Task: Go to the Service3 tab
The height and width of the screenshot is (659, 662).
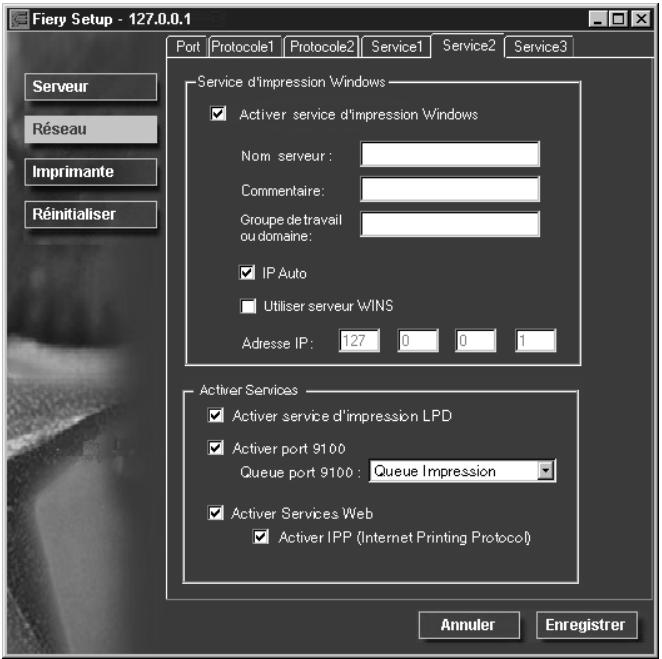Action: click(x=540, y=47)
